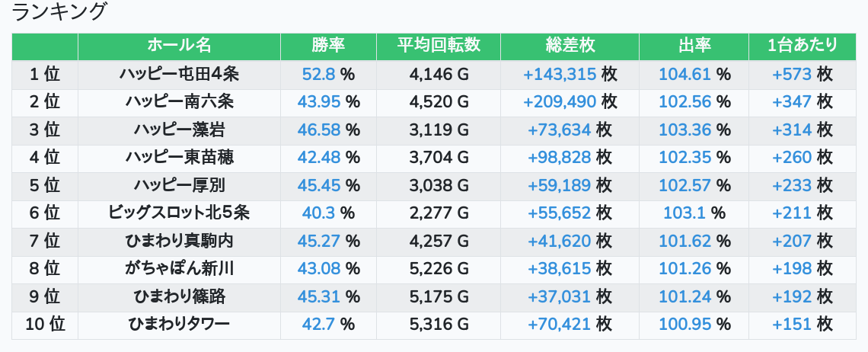Select the 104.61 payout rate value
Screen dimensions: 868x352
pyautogui.click(x=685, y=74)
